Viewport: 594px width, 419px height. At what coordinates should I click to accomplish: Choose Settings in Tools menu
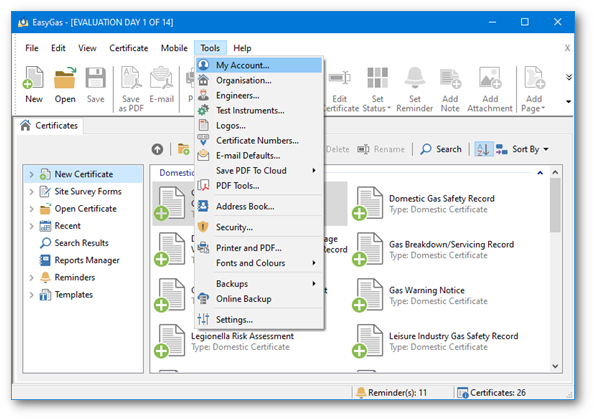click(259, 320)
